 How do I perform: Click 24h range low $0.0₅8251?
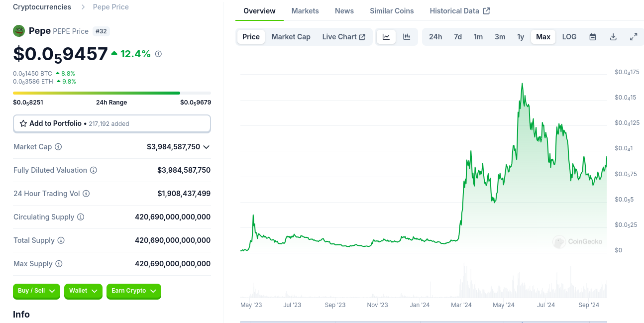(x=28, y=103)
